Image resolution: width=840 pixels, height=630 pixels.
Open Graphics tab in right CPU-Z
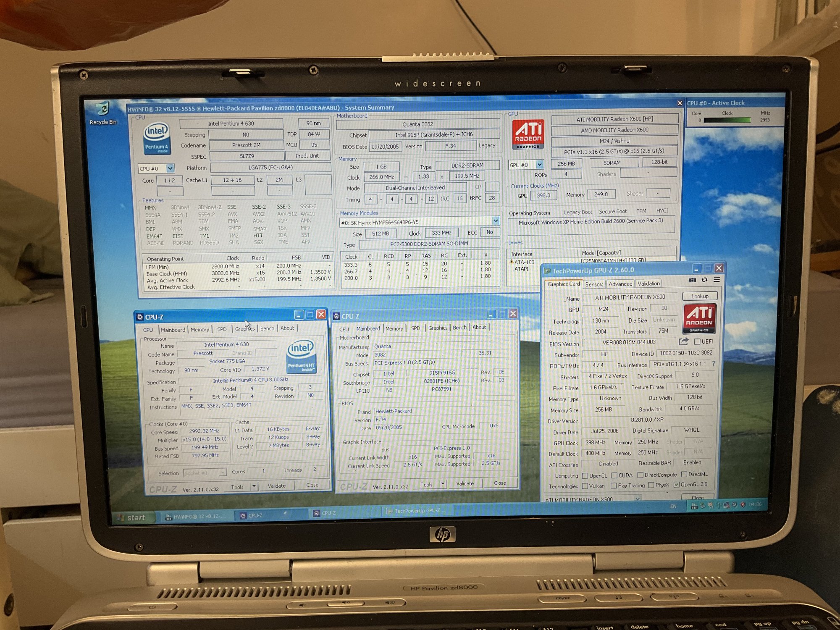pyautogui.click(x=438, y=328)
